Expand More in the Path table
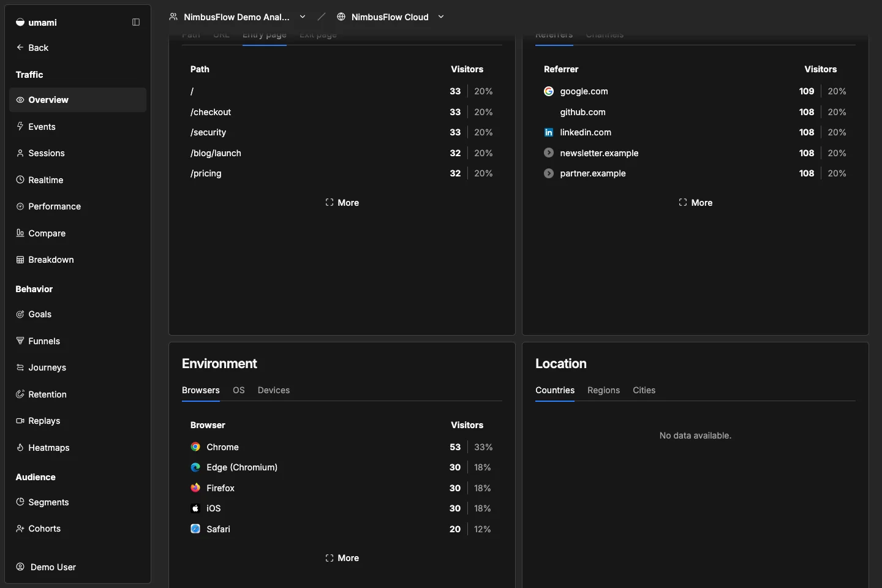This screenshot has width=882, height=588. [342, 203]
